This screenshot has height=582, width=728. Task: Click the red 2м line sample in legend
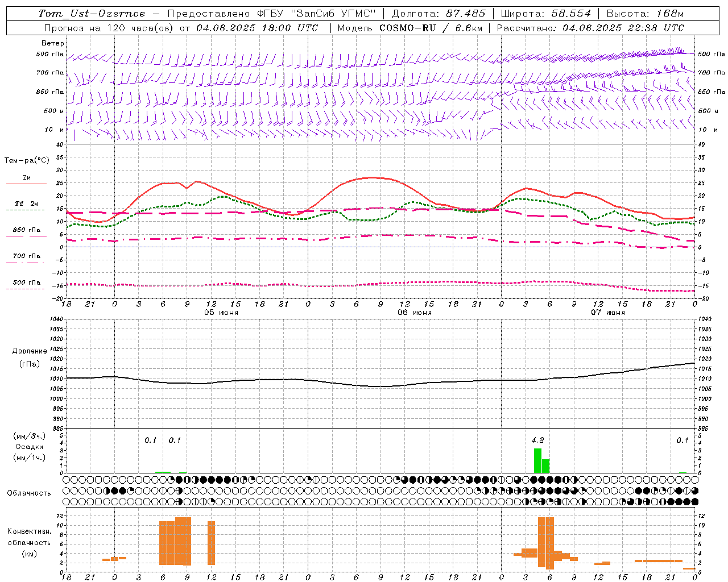(x=27, y=184)
